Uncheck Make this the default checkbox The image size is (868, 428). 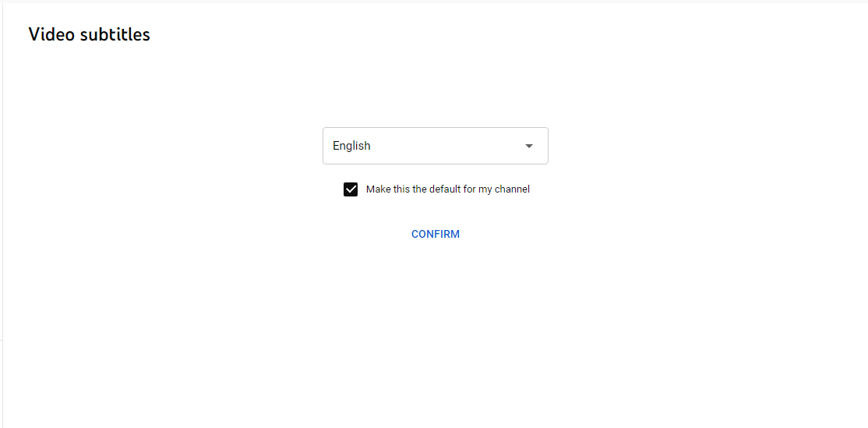click(351, 189)
